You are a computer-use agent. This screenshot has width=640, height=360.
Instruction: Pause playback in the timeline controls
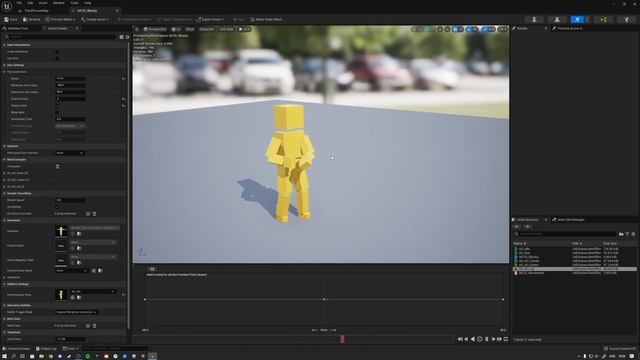pos(487,339)
